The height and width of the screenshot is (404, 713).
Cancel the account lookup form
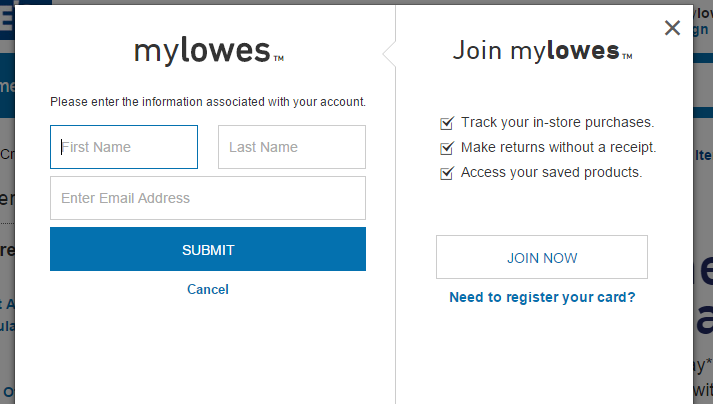208,289
